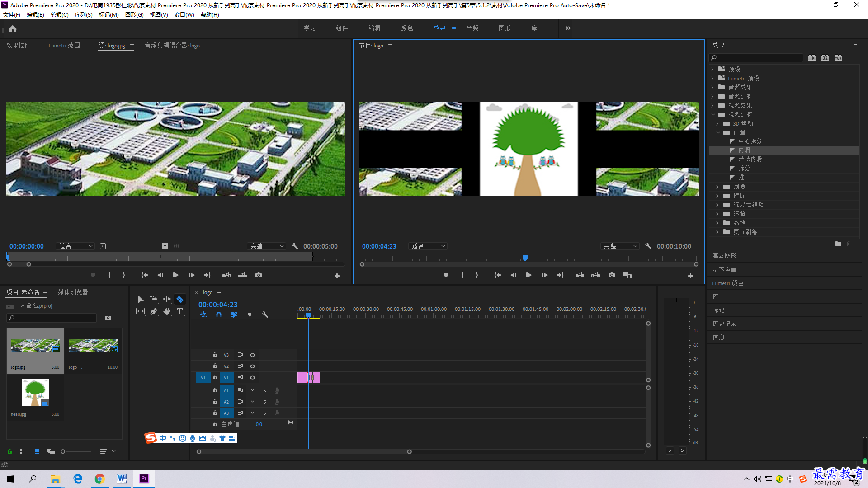Mute track A1

click(x=252, y=390)
